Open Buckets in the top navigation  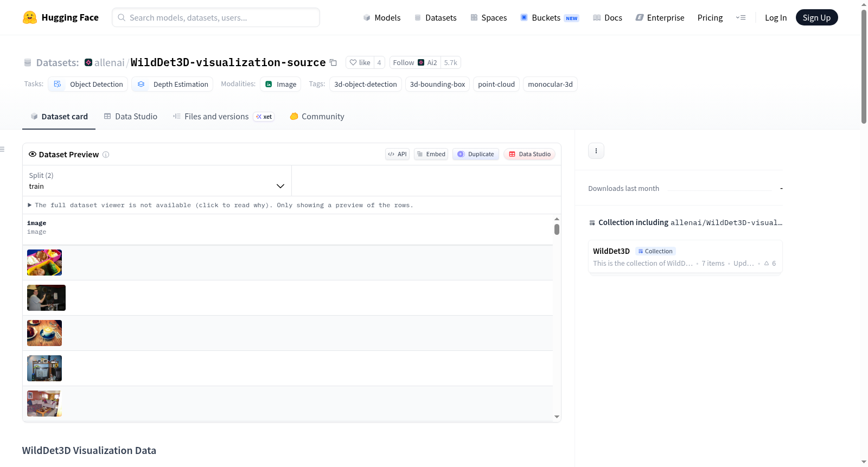550,18
